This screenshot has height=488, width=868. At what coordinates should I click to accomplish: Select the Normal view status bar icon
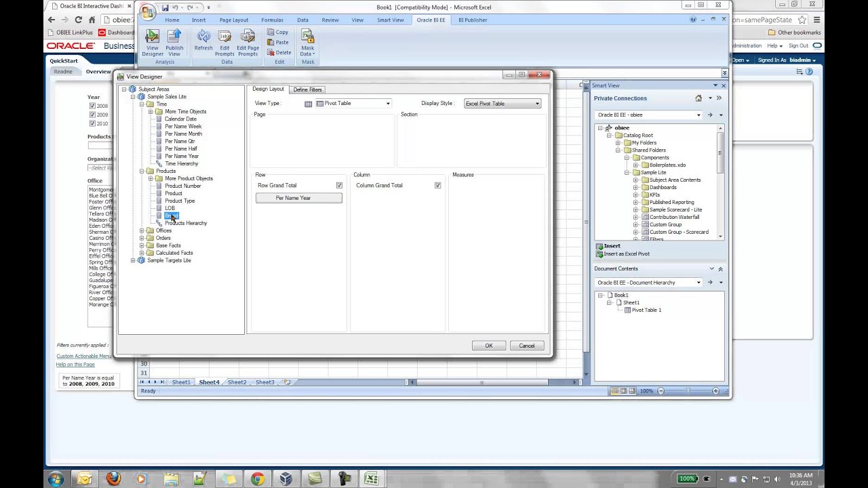tap(614, 391)
